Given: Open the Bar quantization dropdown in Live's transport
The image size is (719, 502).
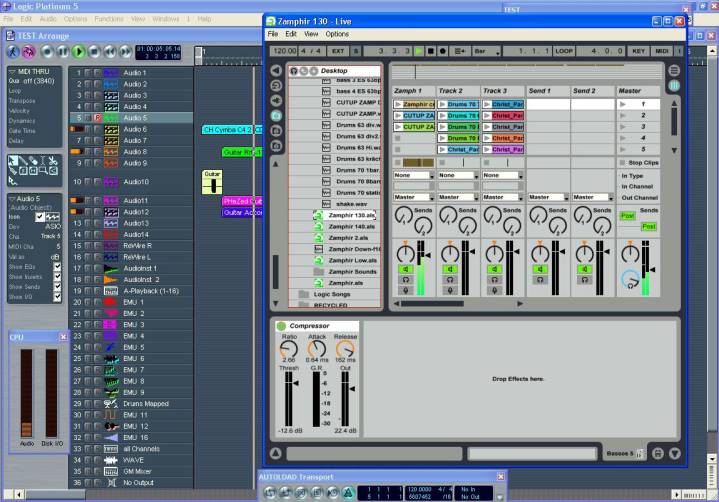Looking at the screenshot, I should 487,51.
